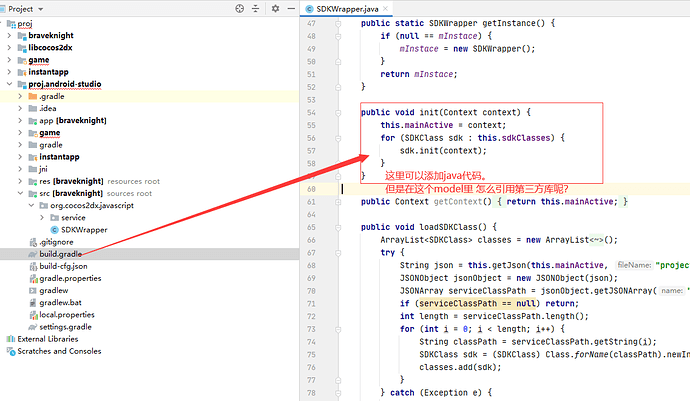Screen dimensions: 690x401
Task: Expand the jni folder
Action: tap(20, 169)
